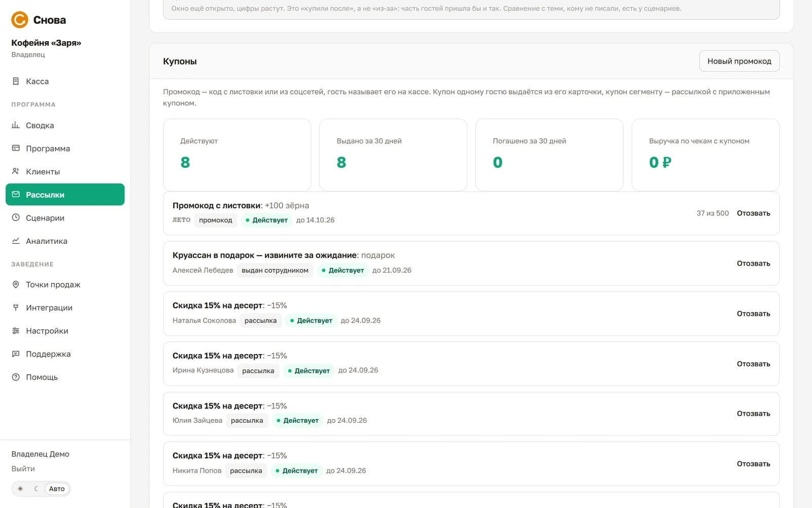The width and height of the screenshot is (812, 508).
Task: Open Программа via its card icon
Action: coord(16,148)
